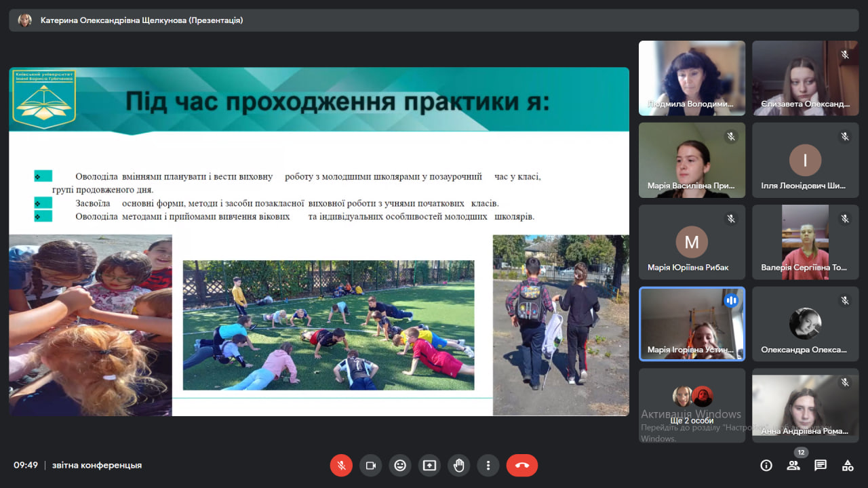Click the shared presentation slide

coord(319,241)
